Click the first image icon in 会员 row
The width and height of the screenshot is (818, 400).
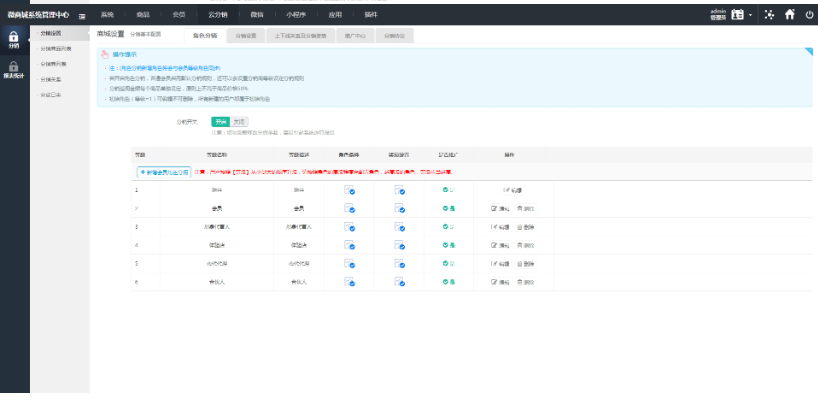pyautogui.click(x=349, y=208)
